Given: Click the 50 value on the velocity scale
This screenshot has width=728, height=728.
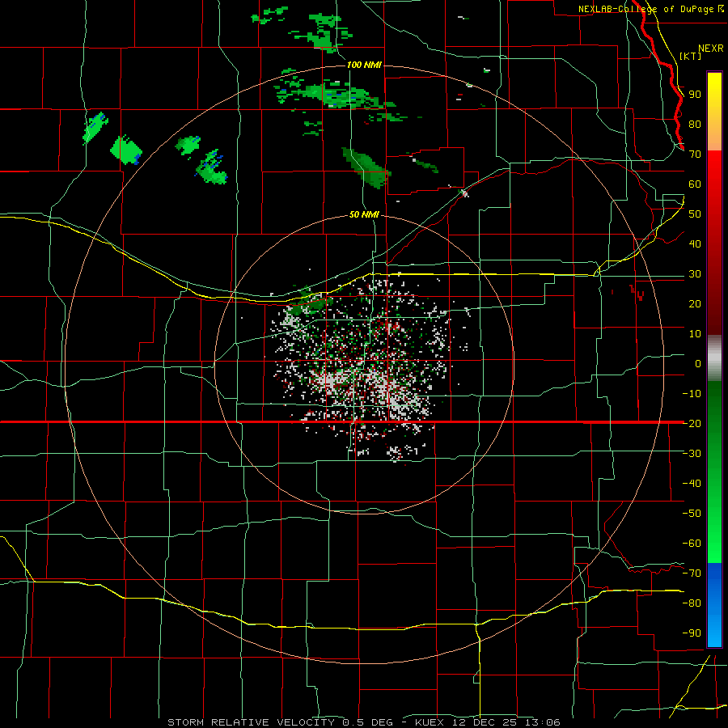Looking at the screenshot, I should click(695, 214).
